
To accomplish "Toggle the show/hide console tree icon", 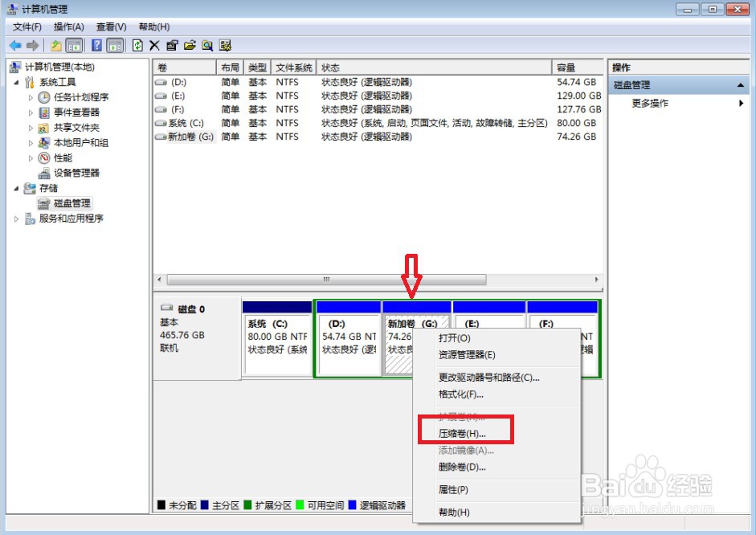I will point(74,46).
